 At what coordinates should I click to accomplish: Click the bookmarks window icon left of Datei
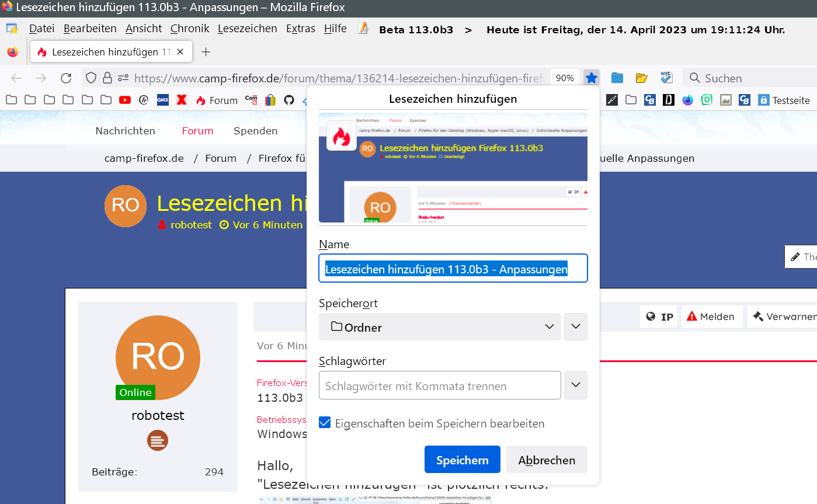pyautogui.click(x=12, y=29)
